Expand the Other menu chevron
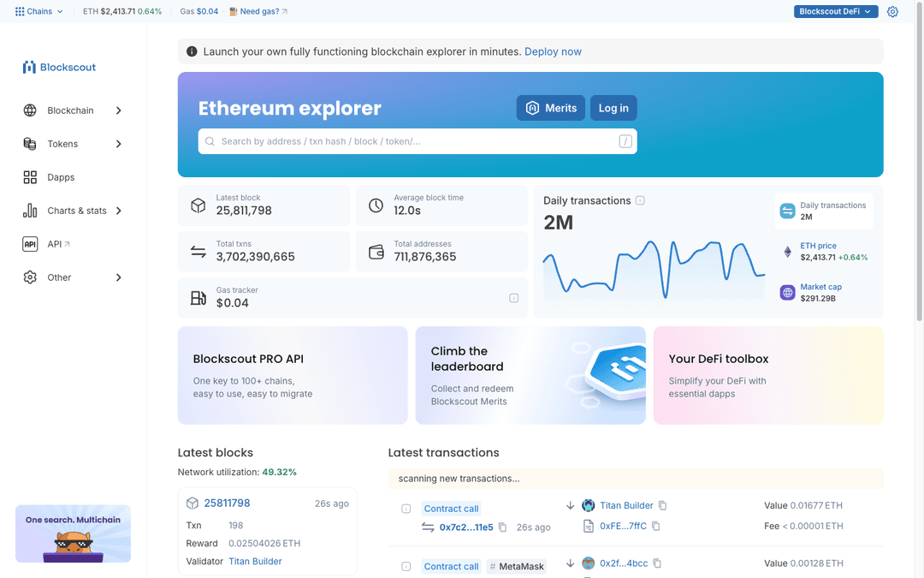This screenshot has height=578, width=924. pos(118,277)
